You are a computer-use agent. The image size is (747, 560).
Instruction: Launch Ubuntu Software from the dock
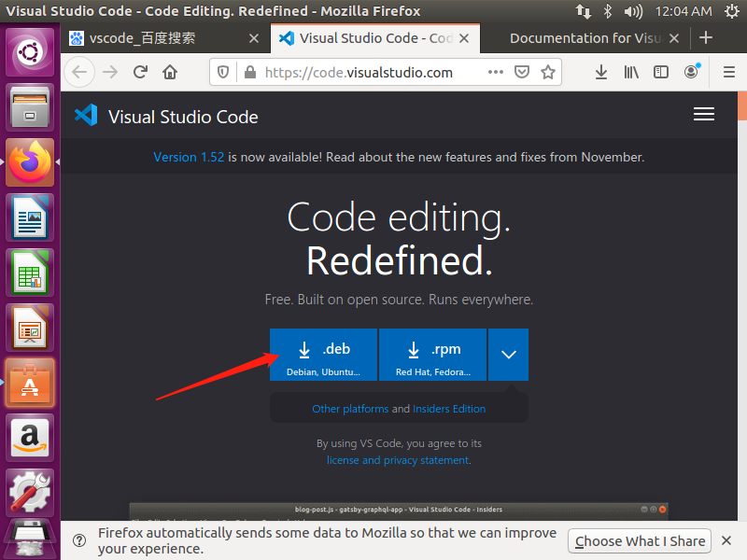coord(30,384)
